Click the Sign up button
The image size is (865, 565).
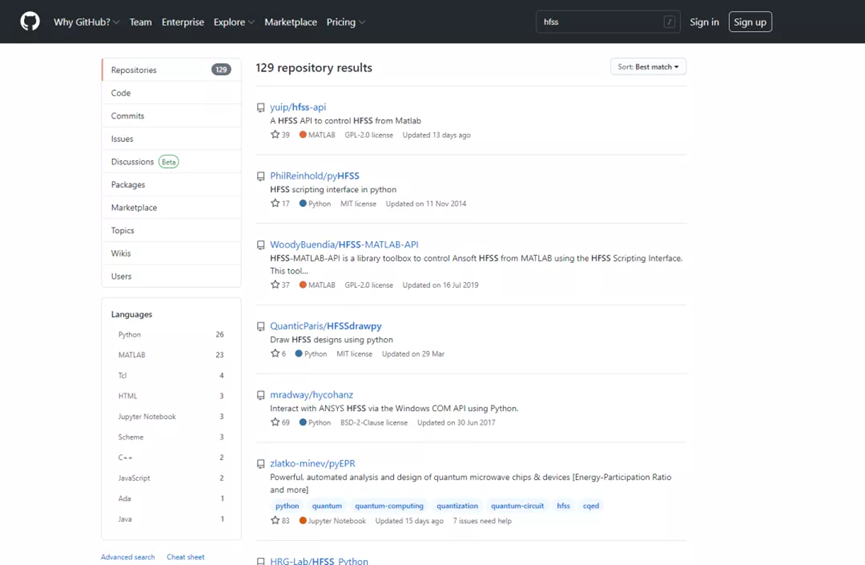pyautogui.click(x=750, y=22)
